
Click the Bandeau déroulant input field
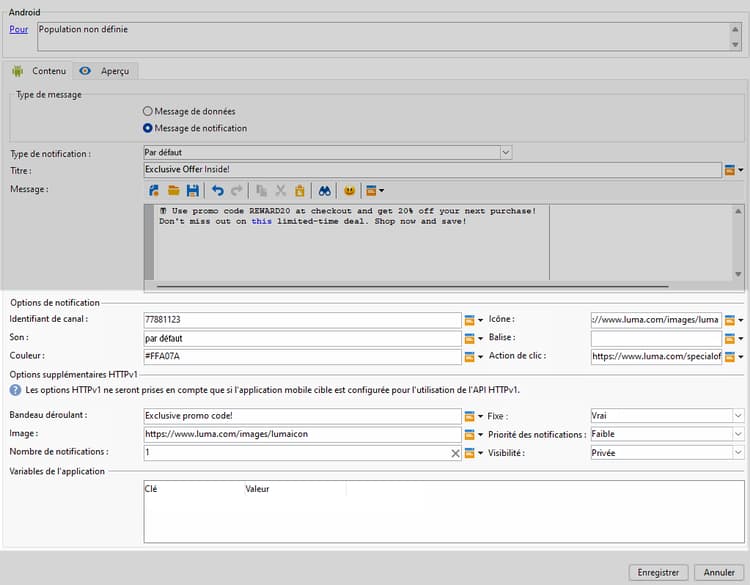point(302,416)
